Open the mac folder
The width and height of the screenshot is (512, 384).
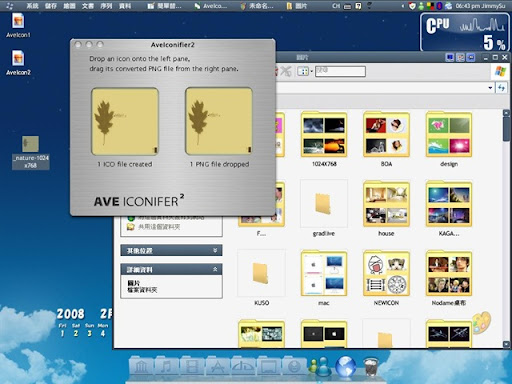coord(324,278)
